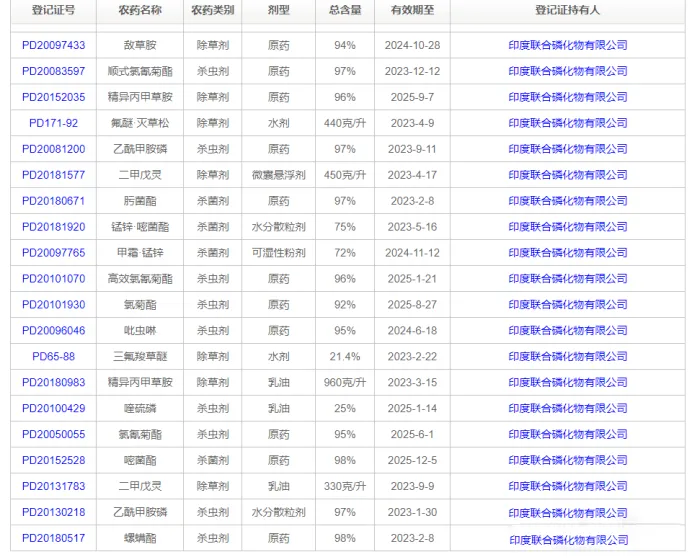Viewport: 693px width, 558px height.
Task: Open registration link PD20096046
Action: (53, 330)
